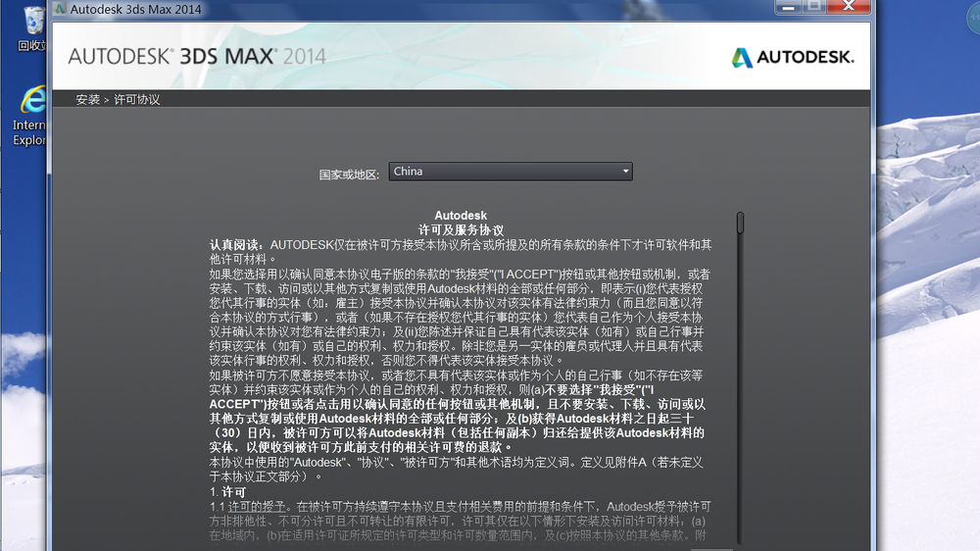Open the Internet Explorer desktop icon
This screenshot has width=980, height=551.
(30, 116)
